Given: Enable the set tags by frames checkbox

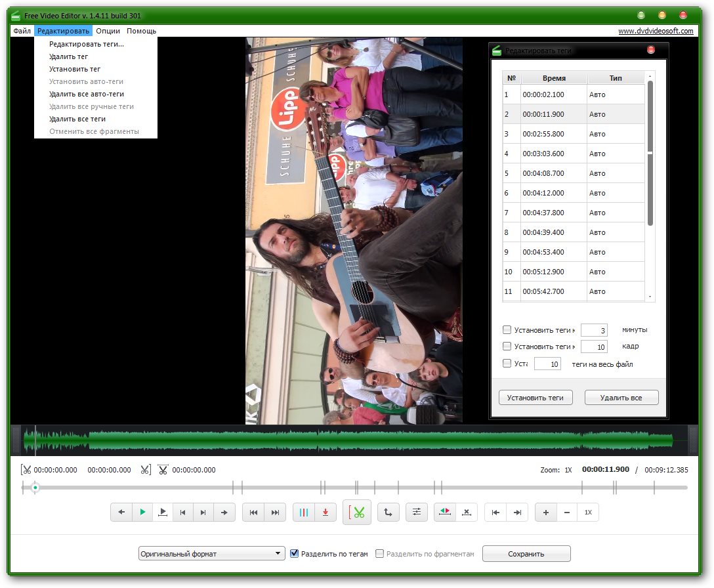Looking at the screenshot, I should [507, 346].
